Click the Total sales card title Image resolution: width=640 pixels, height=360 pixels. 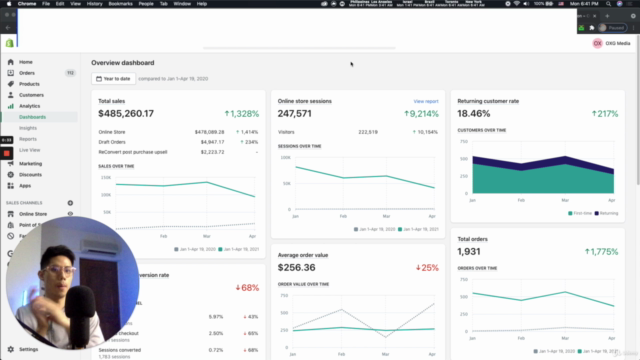[111, 101]
